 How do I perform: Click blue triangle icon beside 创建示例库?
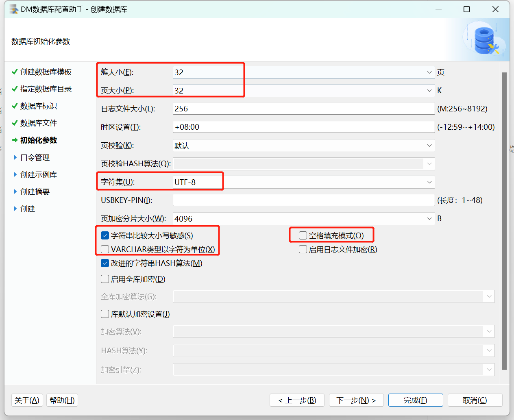click(x=15, y=174)
